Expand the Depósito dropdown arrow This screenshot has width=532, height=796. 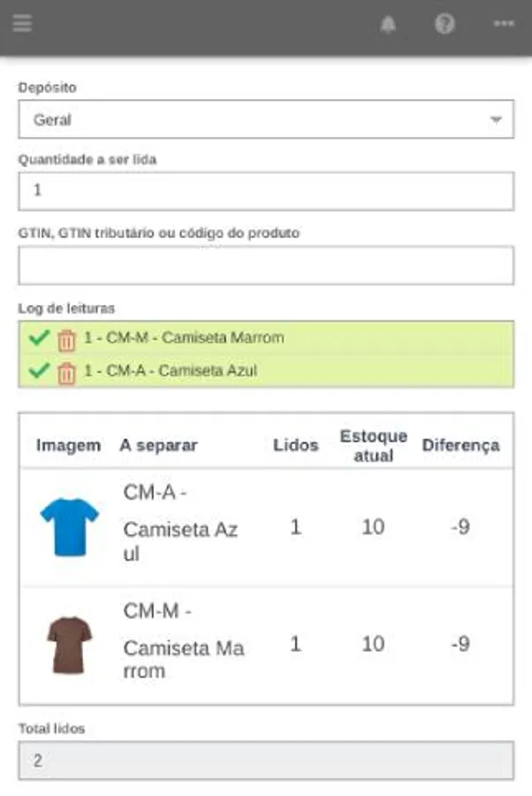coord(496,119)
